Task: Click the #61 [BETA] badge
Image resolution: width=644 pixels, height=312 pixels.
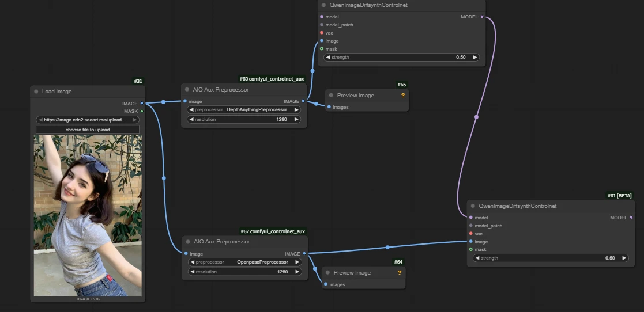Action: point(620,196)
